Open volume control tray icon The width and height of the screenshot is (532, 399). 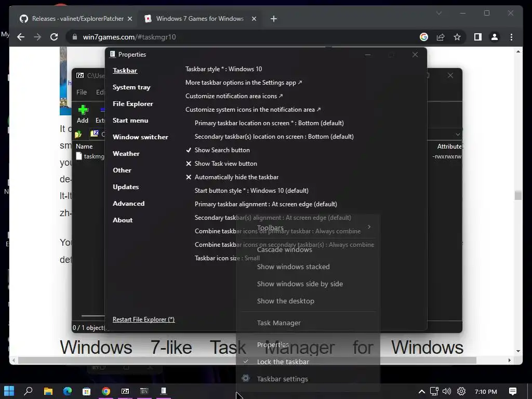[x=447, y=391]
